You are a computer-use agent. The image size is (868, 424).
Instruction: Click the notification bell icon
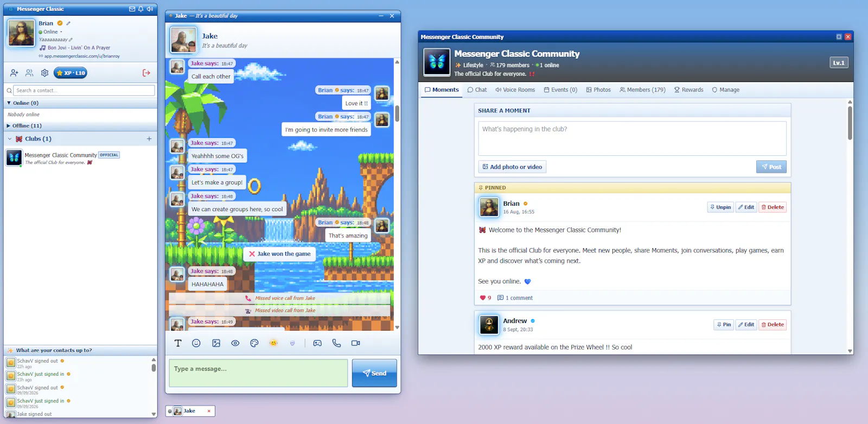141,9
